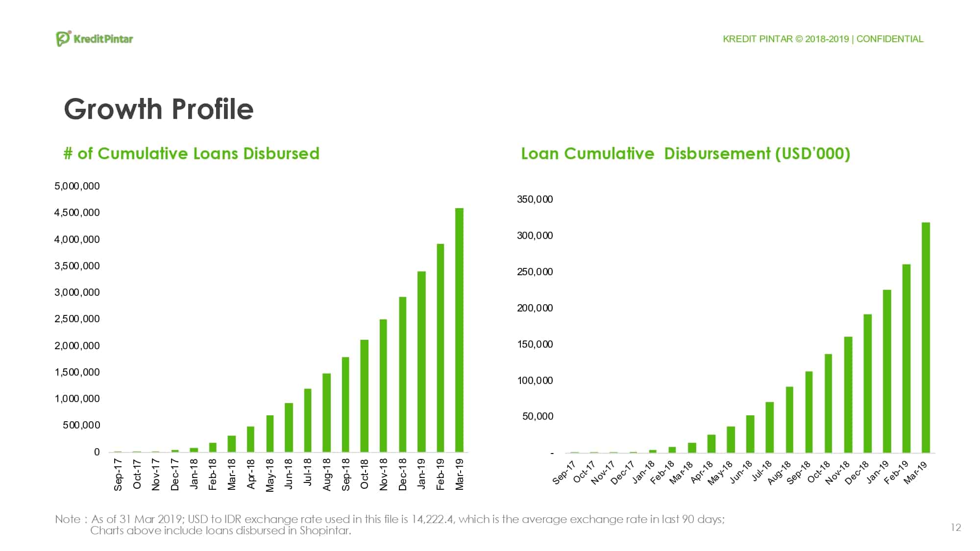Select the Mar-19 bar in left chart
Viewport: 980px width, 551px height.
tap(459, 330)
